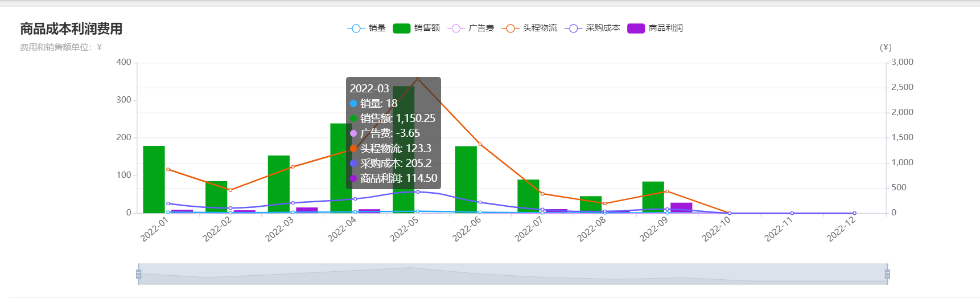Click the green 2022-08 sales bar
The image size is (980, 302).
[x=591, y=205]
